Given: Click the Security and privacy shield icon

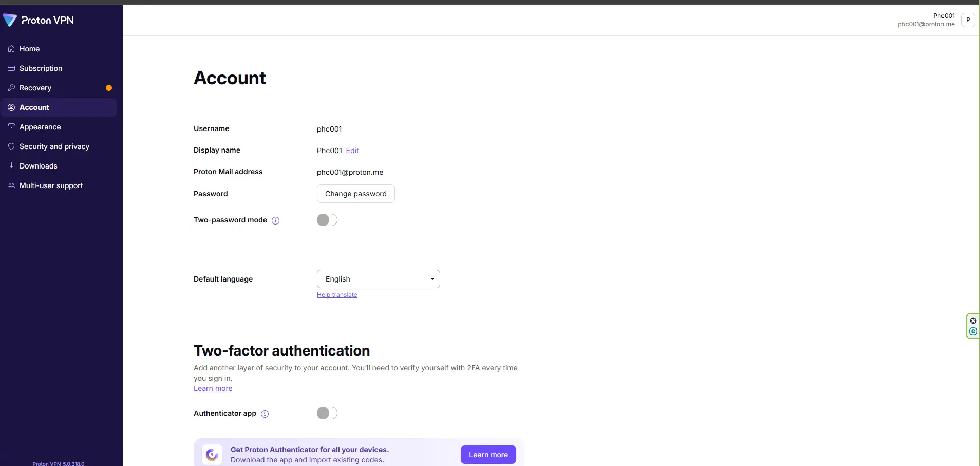Looking at the screenshot, I should tap(11, 146).
